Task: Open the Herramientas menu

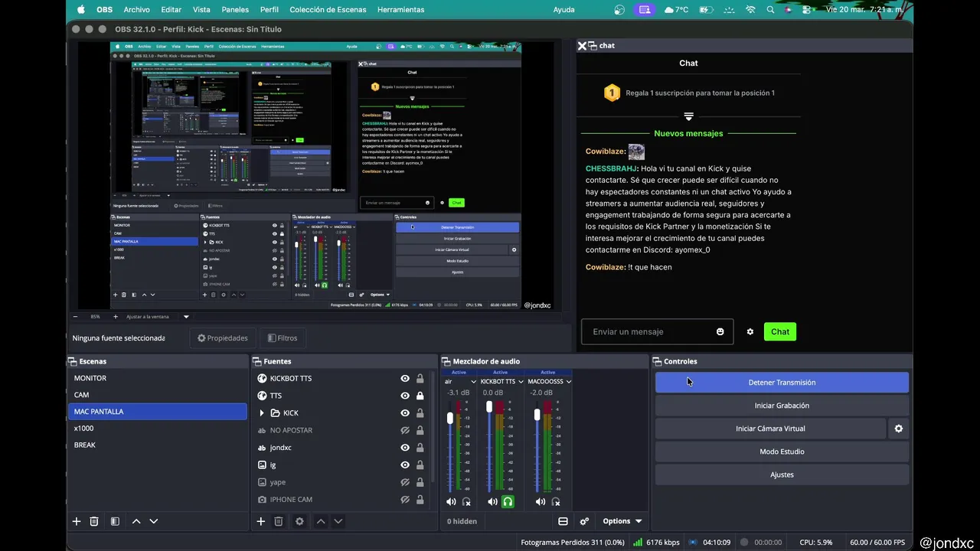Action: click(x=400, y=10)
